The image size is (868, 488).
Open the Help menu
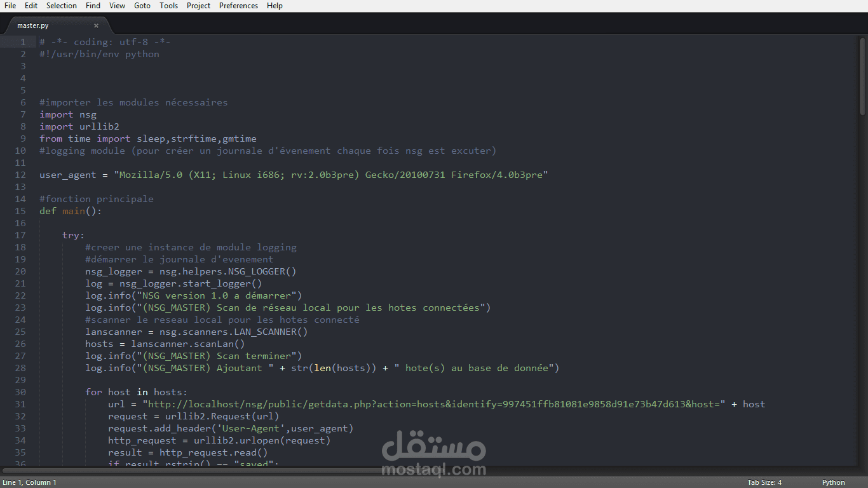(x=275, y=6)
